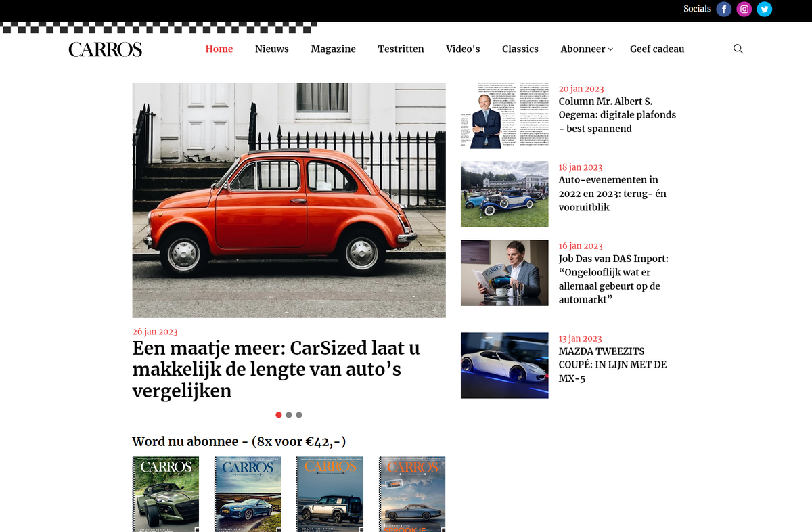The height and width of the screenshot is (532, 812).
Task: Click the classic car event thumbnail
Action: coord(504,194)
